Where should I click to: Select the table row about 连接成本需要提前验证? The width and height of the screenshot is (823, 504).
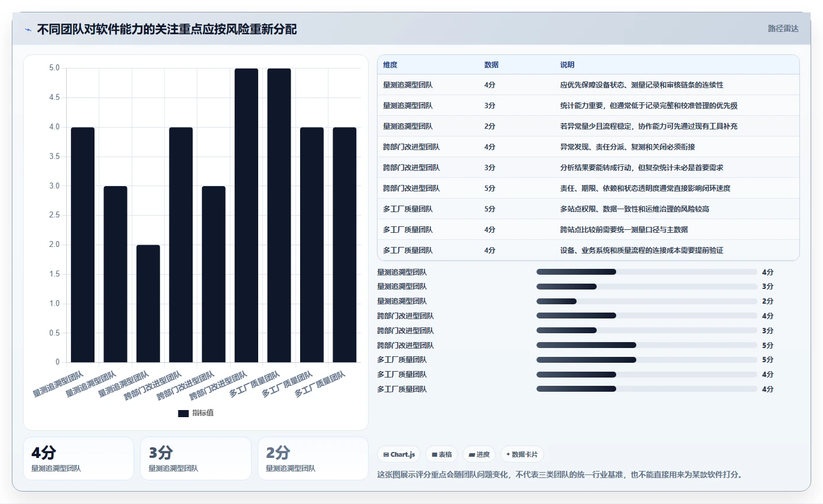pyautogui.click(x=588, y=251)
